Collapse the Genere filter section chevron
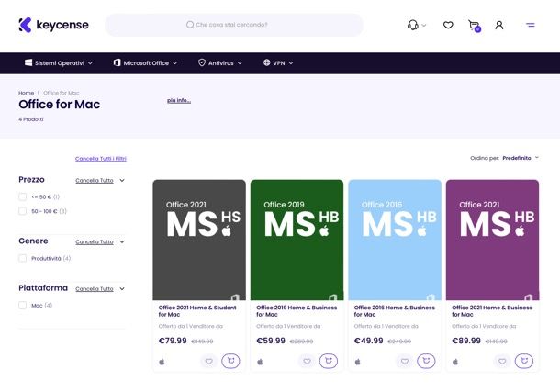This screenshot has width=560, height=392. (x=122, y=241)
